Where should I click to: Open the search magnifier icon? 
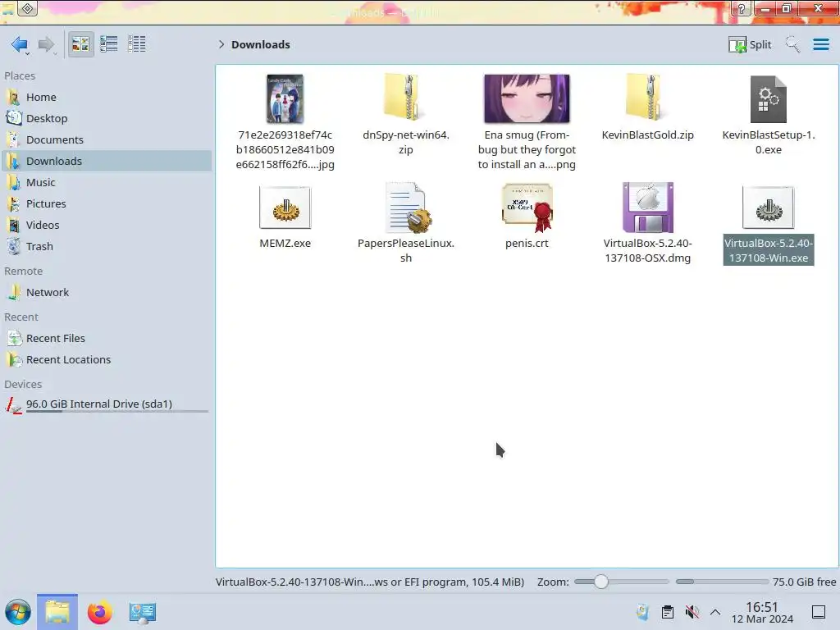click(792, 44)
